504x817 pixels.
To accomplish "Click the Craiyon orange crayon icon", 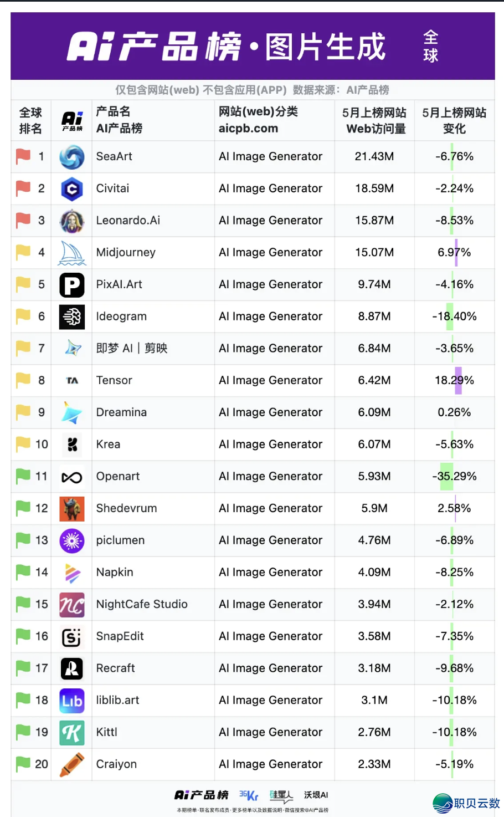I will 72,764.
